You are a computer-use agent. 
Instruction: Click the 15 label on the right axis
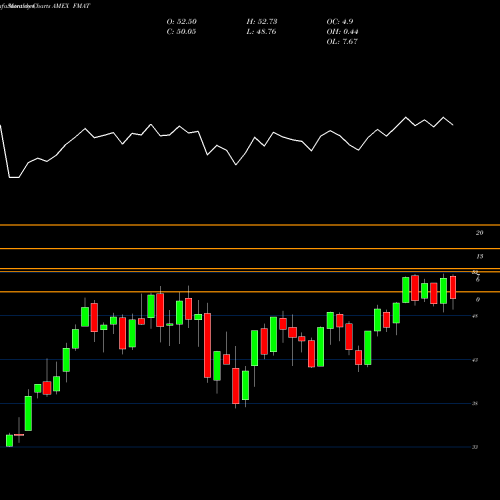click(x=479, y=257)
